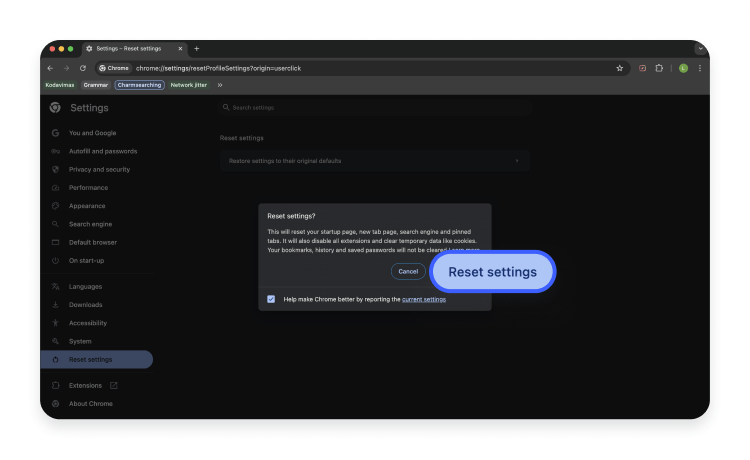Open the tab search dropdown arrow
This screenshot has height=460, width=750.
coord(700,48)
